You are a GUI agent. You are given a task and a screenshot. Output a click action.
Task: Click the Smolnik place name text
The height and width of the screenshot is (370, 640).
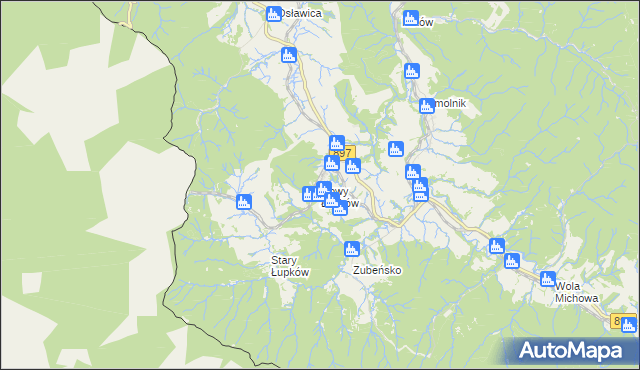point(450,104)
